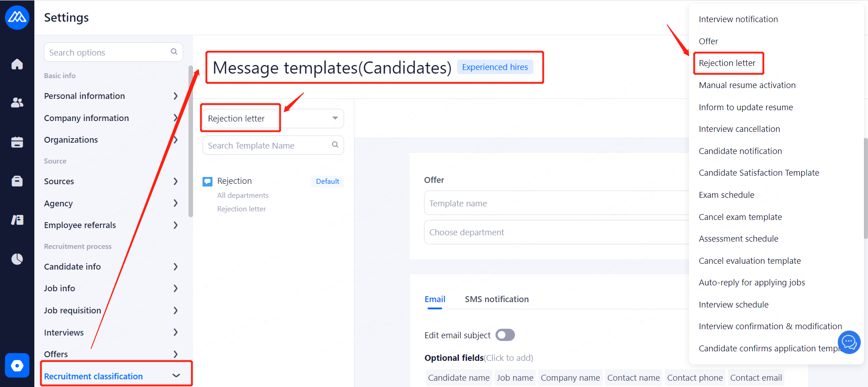Click the settings gear icon in sidebar
Viewport: 868px width, 387px height.
point(17,365)
